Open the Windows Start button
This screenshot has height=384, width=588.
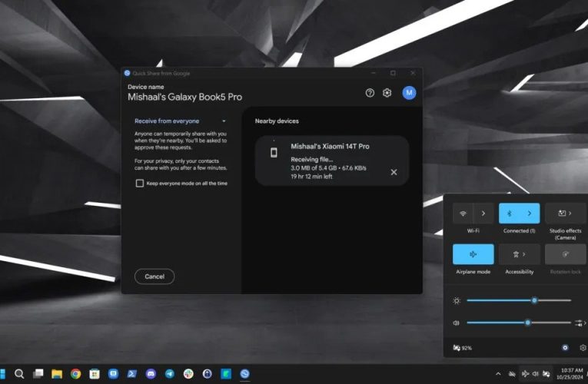tap(2, 373)
